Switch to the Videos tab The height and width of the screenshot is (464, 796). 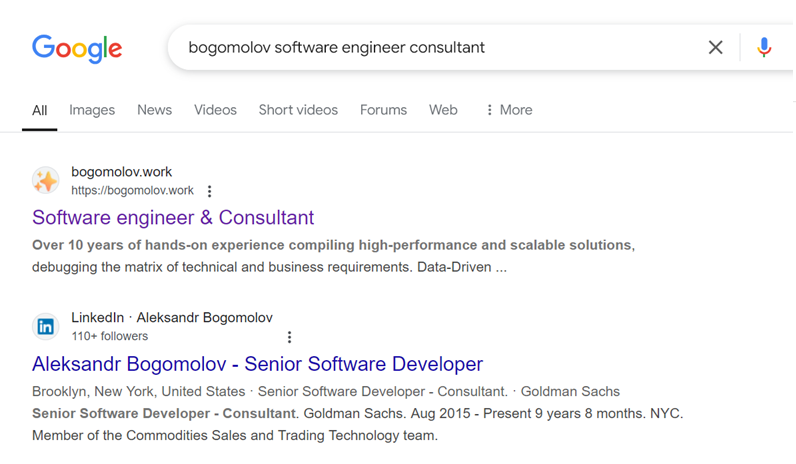pyautogui.click(x=215, y=110)
